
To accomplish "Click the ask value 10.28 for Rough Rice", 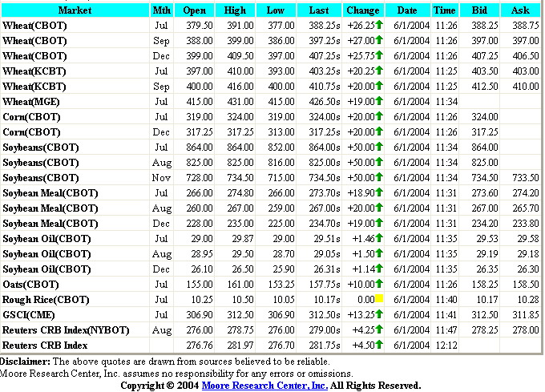I will click(528, 300).
